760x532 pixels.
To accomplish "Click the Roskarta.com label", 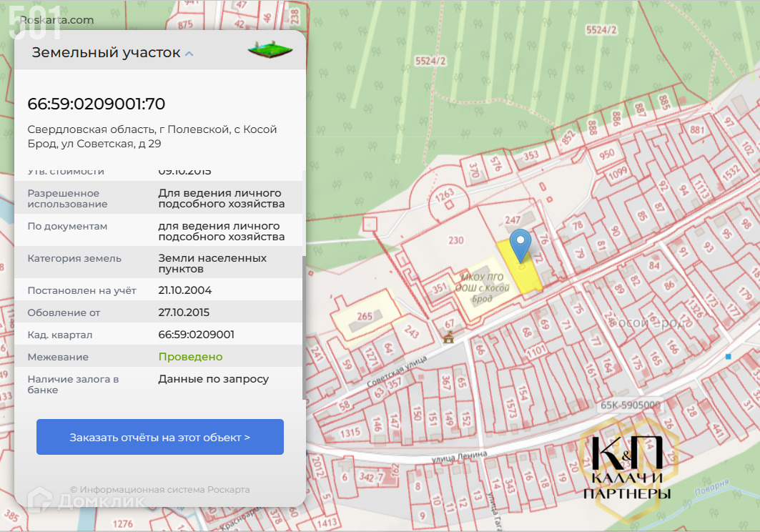I will click(x=56, y=20).
